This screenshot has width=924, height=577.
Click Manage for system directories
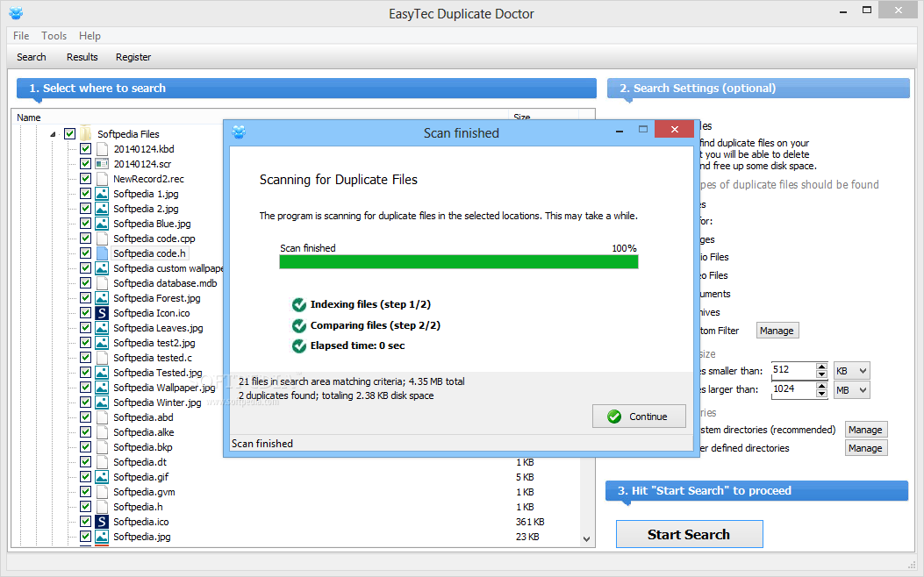click(x=866, y=430)
